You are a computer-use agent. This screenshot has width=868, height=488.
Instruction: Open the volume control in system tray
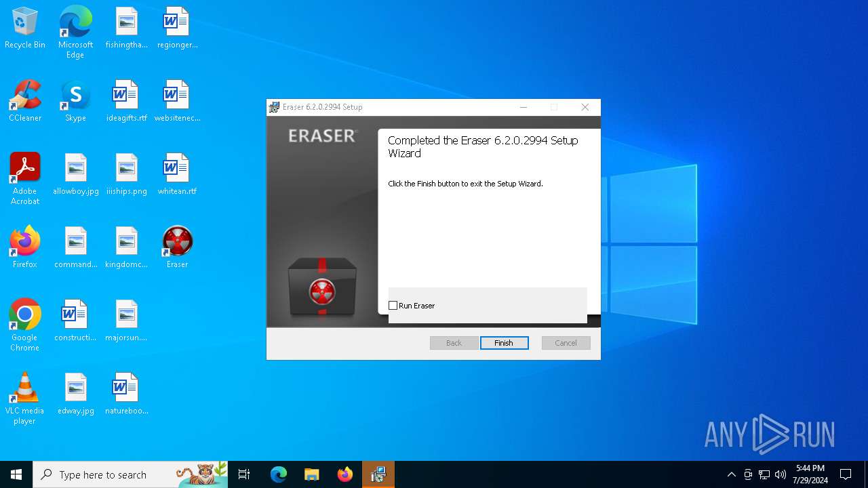tap(781, 474)
